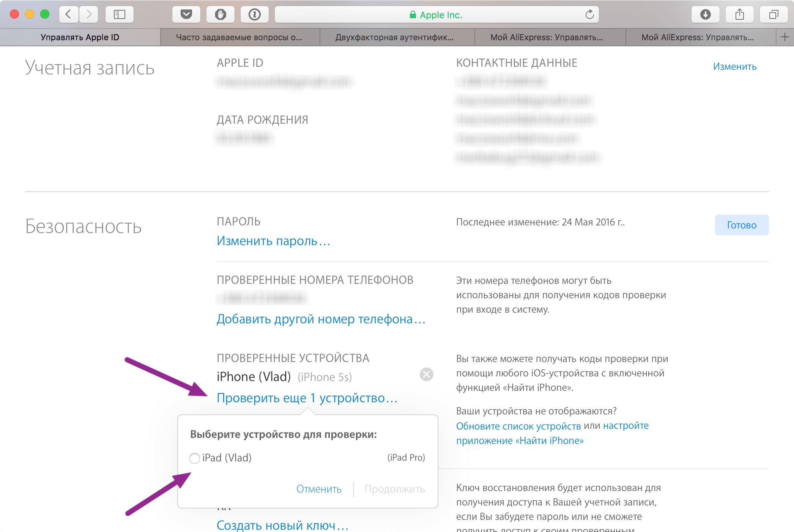Click Добавить другой номер телефона link
Viewport: 794px width, 532px height.
[321, 319]
